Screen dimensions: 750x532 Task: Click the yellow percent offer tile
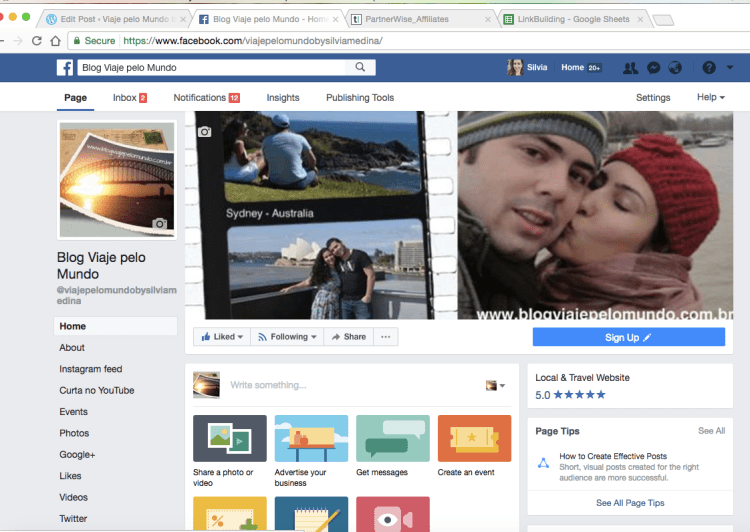click(230, 514)
